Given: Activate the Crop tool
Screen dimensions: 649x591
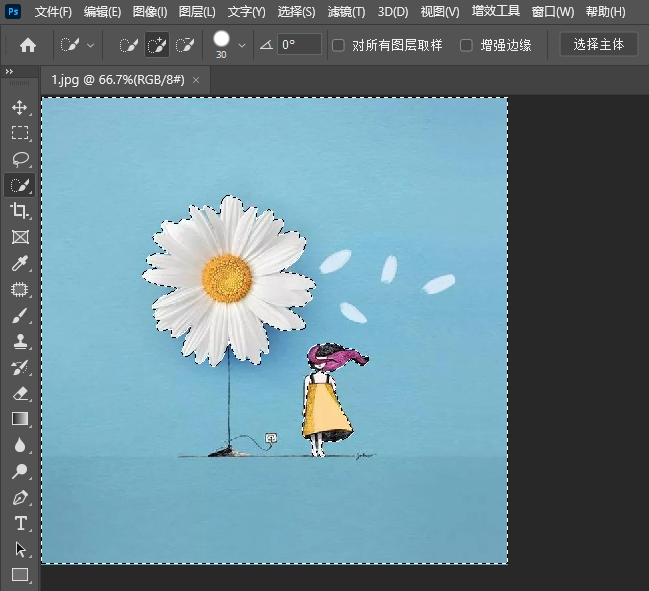Looking at the screenshot, I should coord(19,211).
